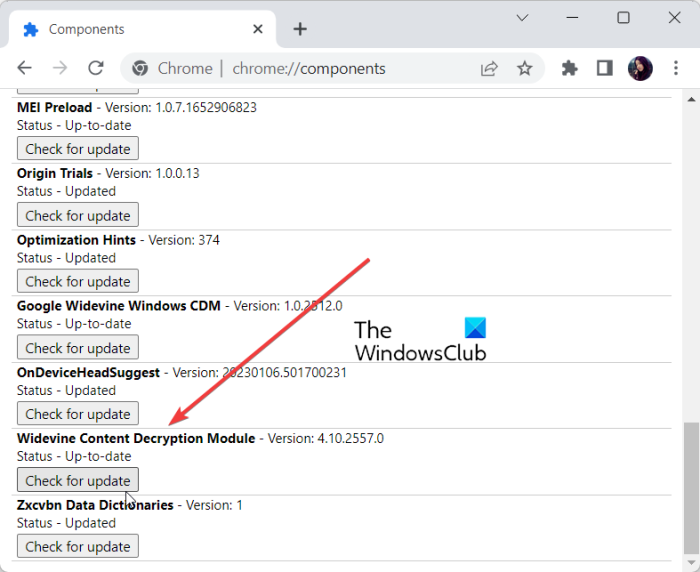Open the profile avatar menu
The image size is (700, 572).
point(640,68)
